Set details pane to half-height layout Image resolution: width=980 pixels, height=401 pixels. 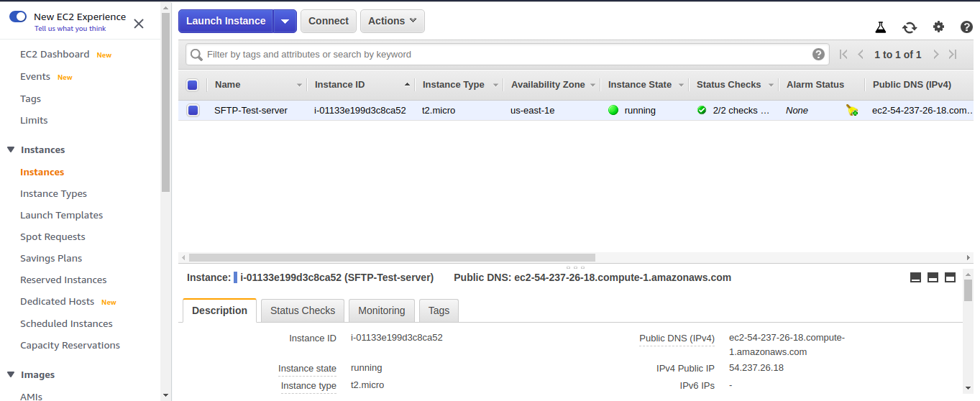point(933,277)
